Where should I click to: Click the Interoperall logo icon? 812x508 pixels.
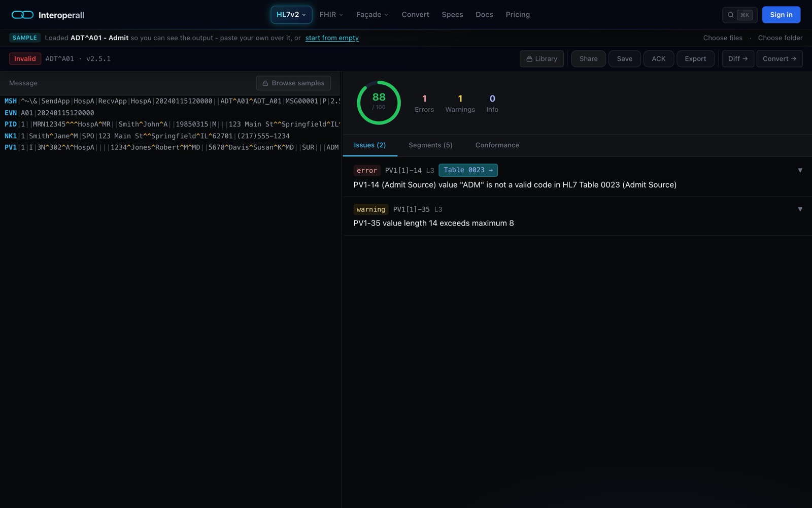click(22, 15)
